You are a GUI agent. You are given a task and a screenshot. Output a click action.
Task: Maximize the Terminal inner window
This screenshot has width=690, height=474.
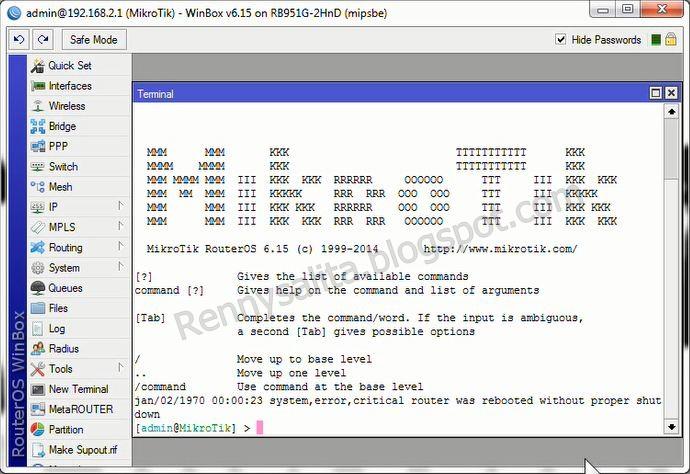[656, 93]
